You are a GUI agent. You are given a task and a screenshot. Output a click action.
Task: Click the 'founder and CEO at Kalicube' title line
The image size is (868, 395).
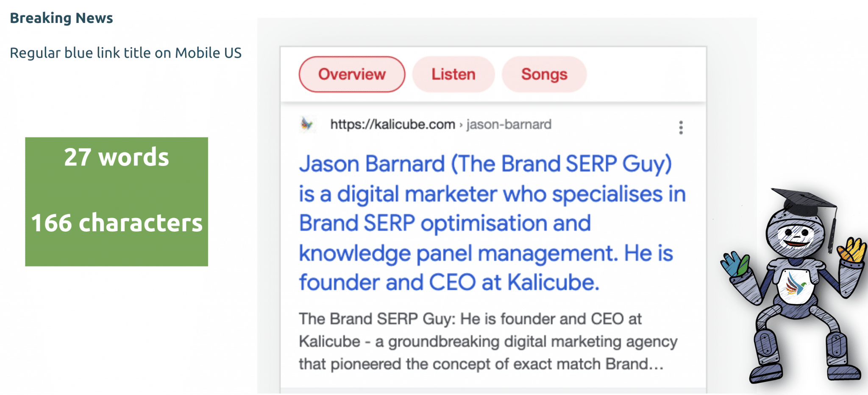(449, 283)
